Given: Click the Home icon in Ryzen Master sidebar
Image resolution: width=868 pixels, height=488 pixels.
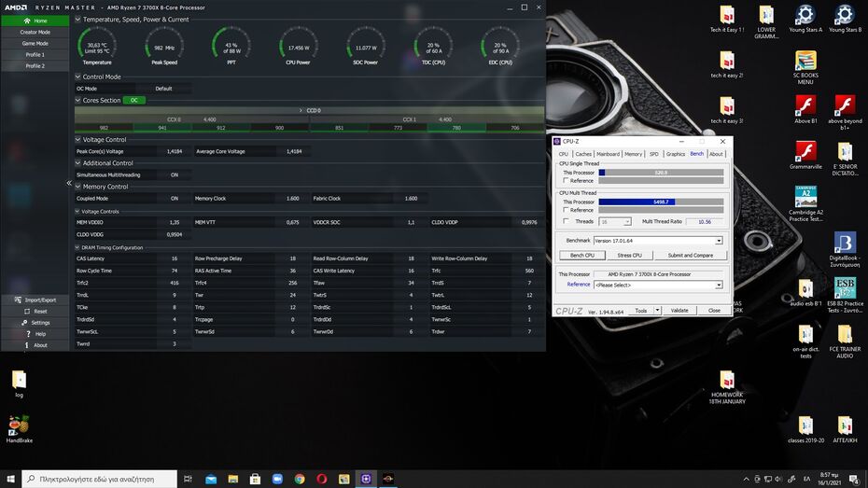Looking at the screenshot, I should (27, 21).
